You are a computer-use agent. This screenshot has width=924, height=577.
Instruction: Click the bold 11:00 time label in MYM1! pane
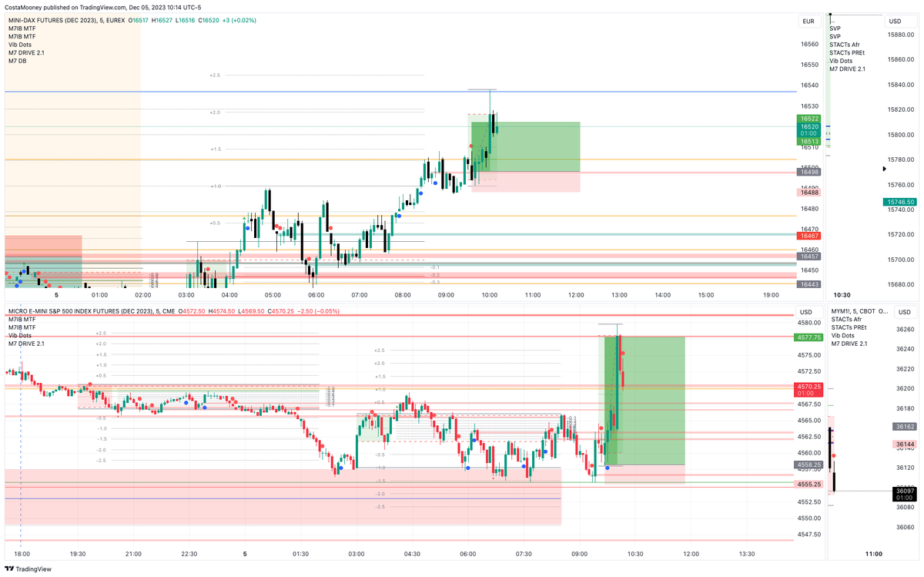[873, 553]
